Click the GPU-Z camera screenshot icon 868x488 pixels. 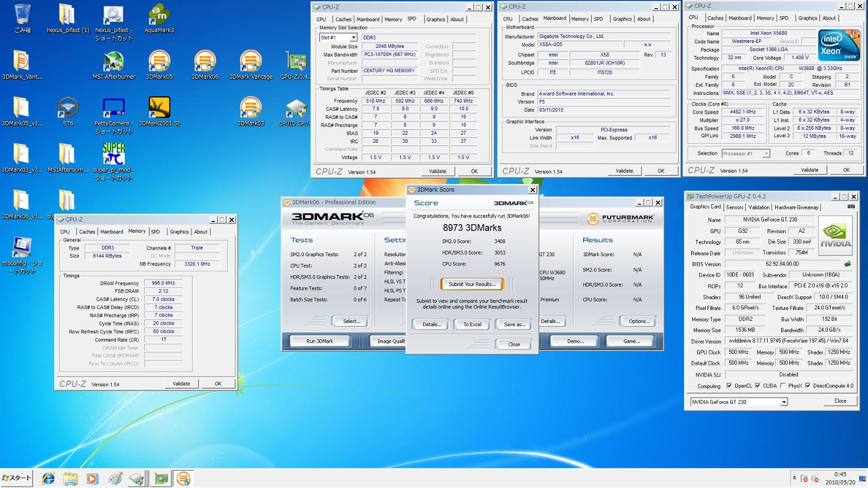(851, 207)
